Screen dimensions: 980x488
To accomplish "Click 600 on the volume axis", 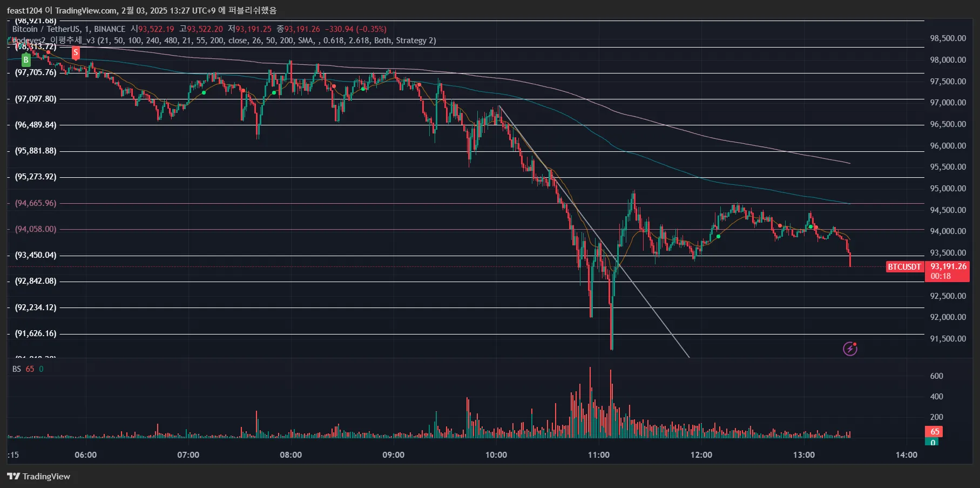I will [x=937, y=376].
